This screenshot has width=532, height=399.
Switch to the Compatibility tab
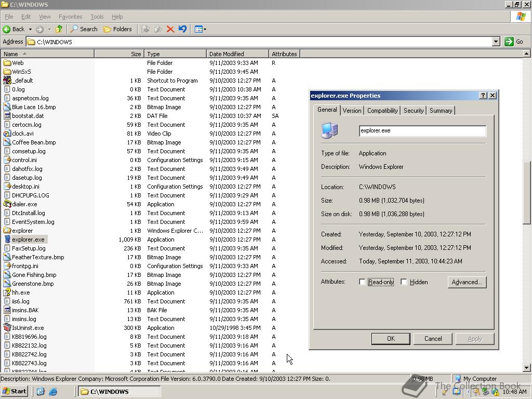382,111
